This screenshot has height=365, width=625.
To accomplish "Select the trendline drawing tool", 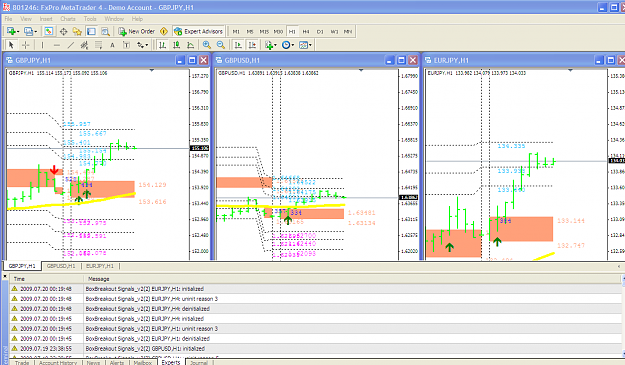I will tap(71, 45).
